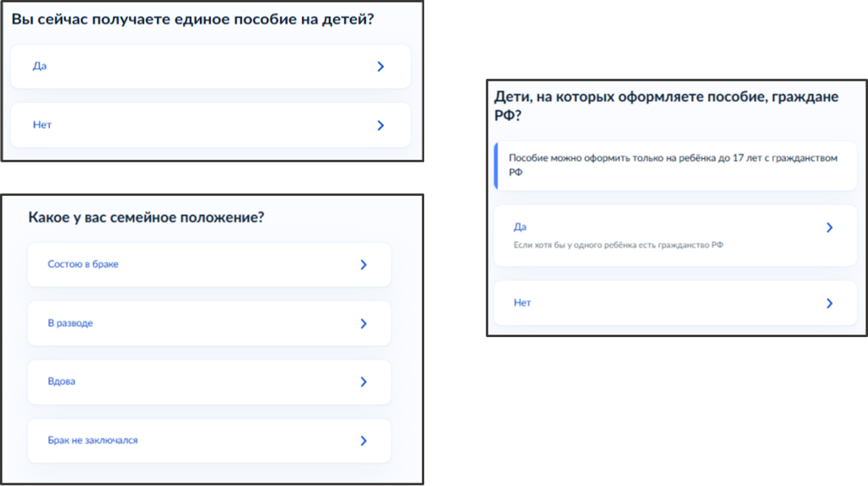The image size is (868, 486).
Task: Click the info note about 17-year age limit
Action: [672, 165]
